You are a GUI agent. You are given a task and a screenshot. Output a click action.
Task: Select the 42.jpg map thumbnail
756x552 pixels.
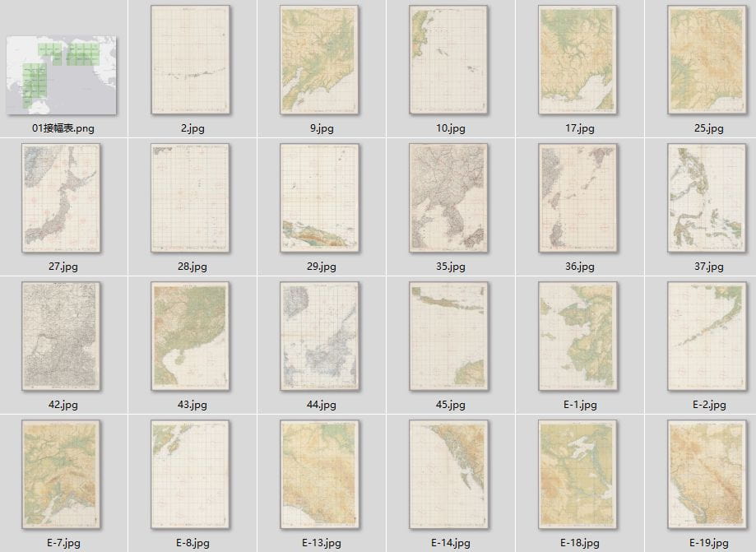coord(61,336)
